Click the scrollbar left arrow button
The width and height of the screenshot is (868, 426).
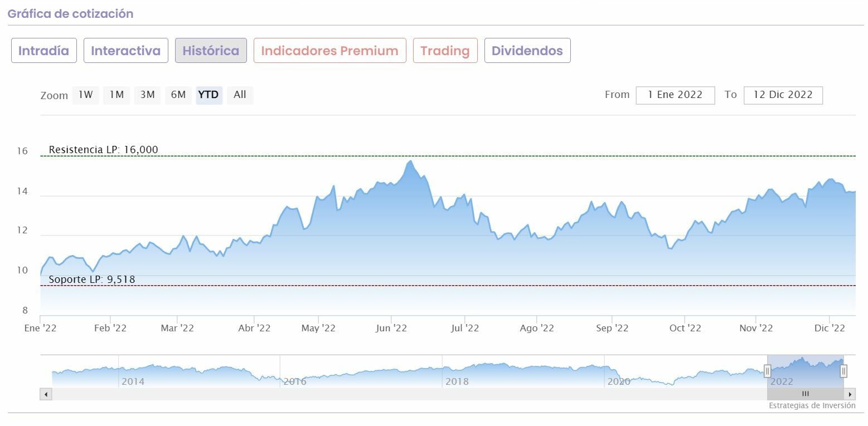(46, 394)
